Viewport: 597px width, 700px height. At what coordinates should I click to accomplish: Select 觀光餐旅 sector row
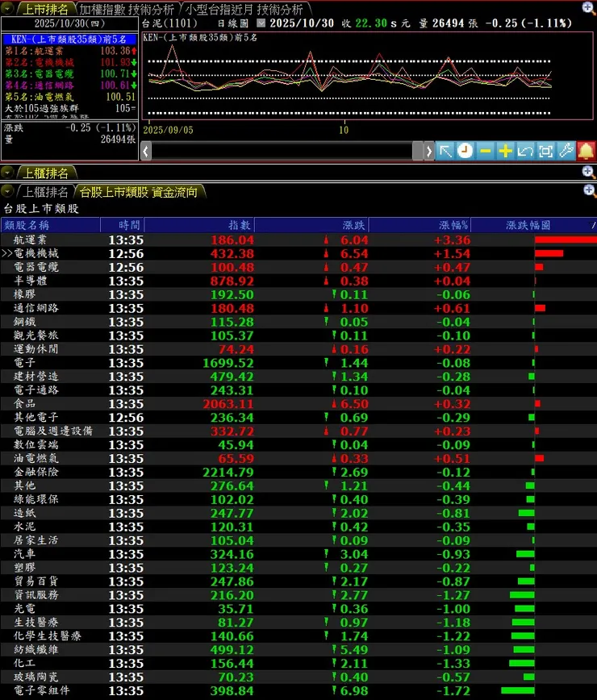[x=298, y=335]
